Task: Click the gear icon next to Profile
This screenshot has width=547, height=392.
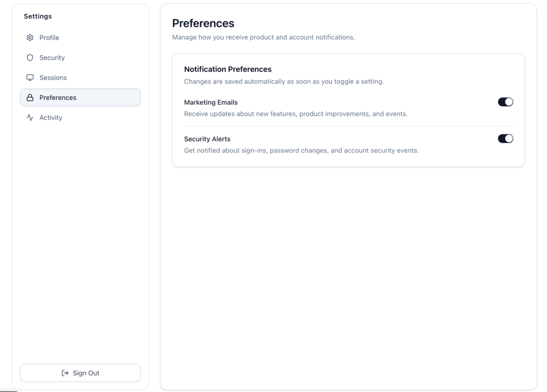Action: [30, 38]
